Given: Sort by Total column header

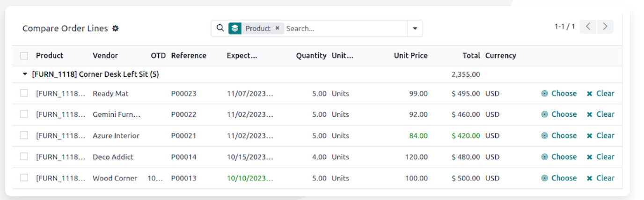Looking at the screenshot, I should coord(471,55).
